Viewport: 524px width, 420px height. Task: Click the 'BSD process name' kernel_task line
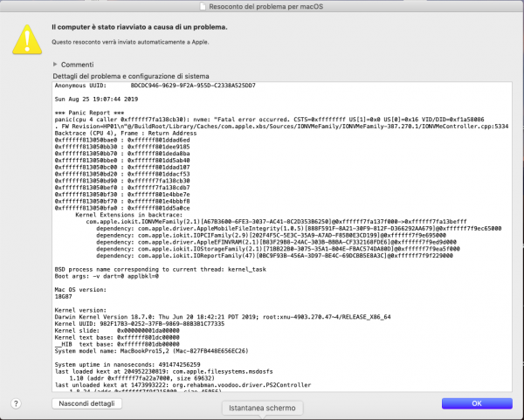[x=161, y=269]
